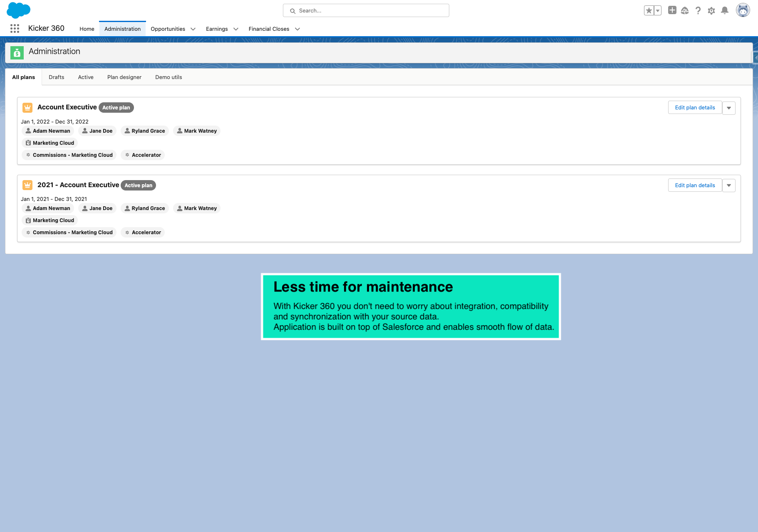Click the date range Jan 1, 2021 - Dec 31, 2021
This screenshot has width=758, height=532.
pos(54,199)
